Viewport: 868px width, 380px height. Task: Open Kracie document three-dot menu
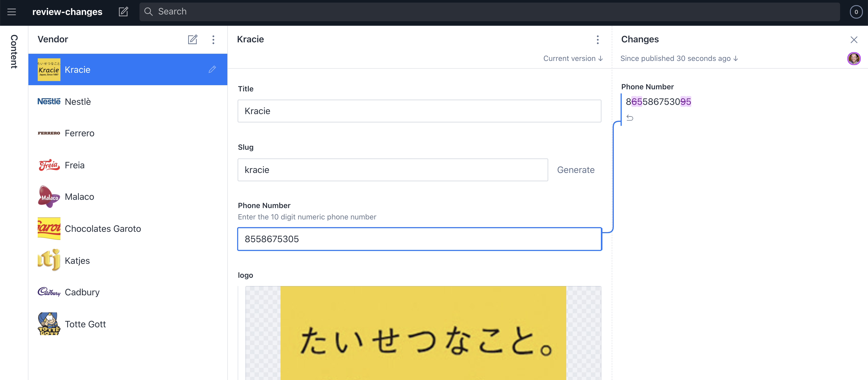[598, 39]
